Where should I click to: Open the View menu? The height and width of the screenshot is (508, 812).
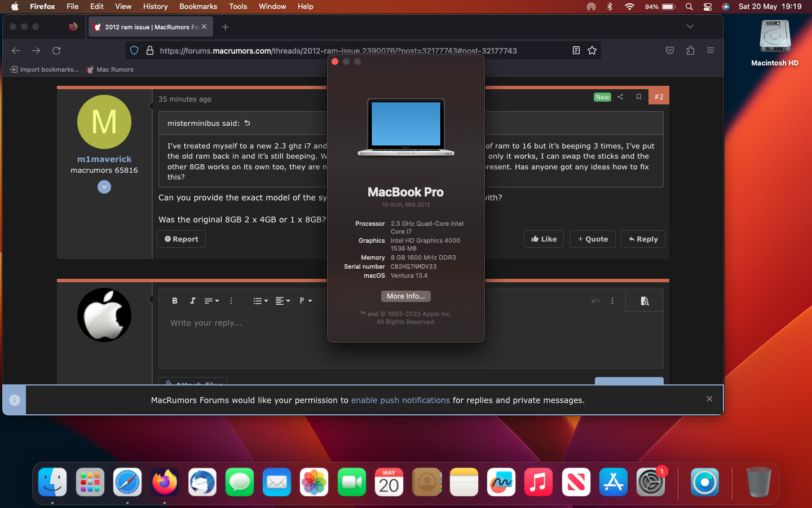tap(123, 6)
